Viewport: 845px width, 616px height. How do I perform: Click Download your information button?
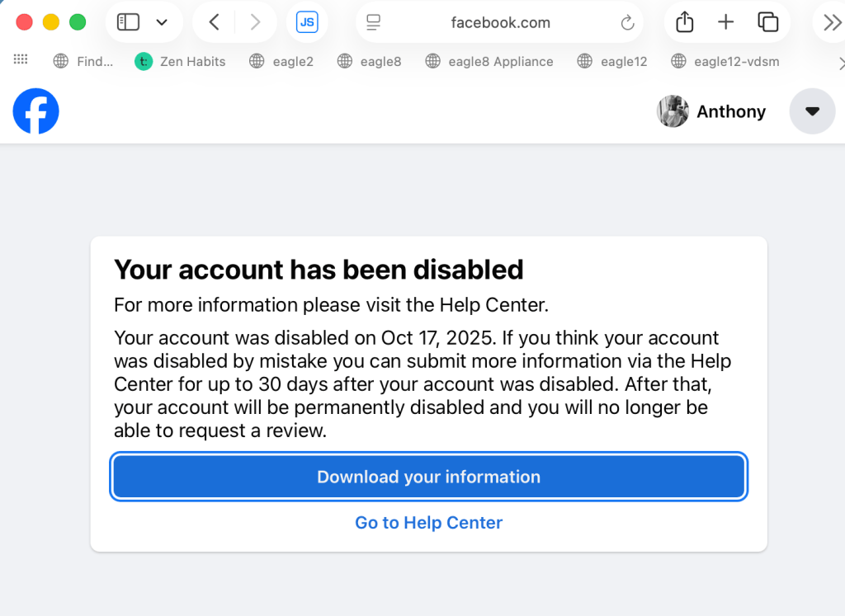429,477
